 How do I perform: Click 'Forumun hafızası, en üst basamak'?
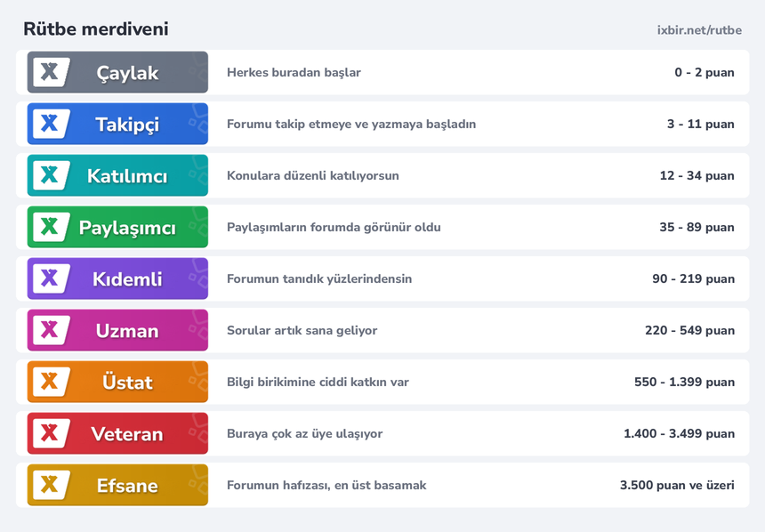pyautogui.click(x=326, y=485)
